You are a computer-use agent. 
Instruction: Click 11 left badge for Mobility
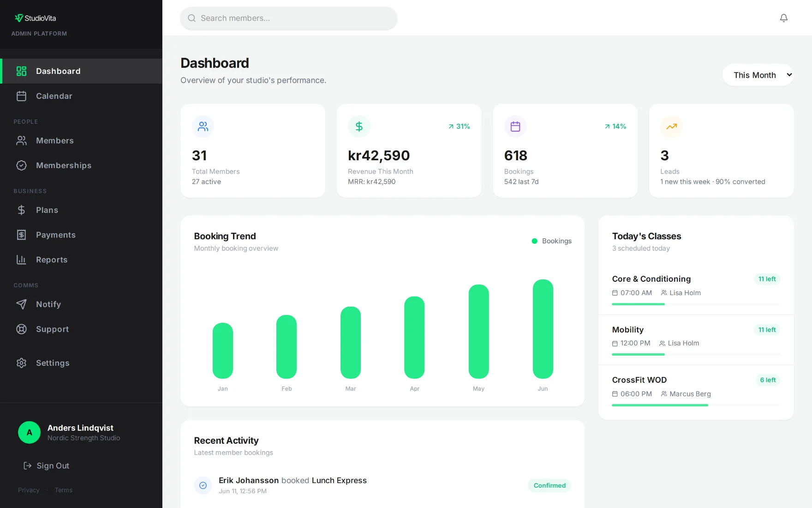click(x=767, y=330)
